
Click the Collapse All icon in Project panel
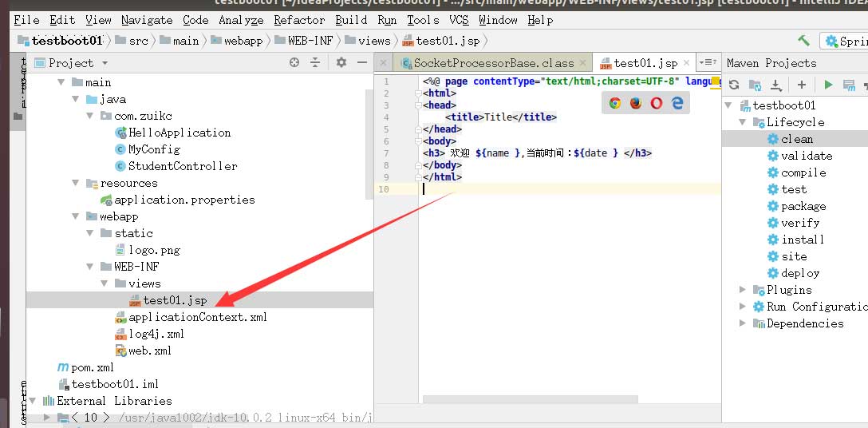pos(315,62)
